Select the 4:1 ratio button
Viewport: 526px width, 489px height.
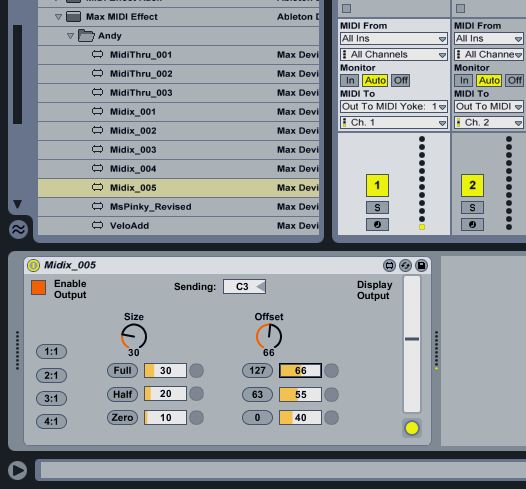point(51,421)
